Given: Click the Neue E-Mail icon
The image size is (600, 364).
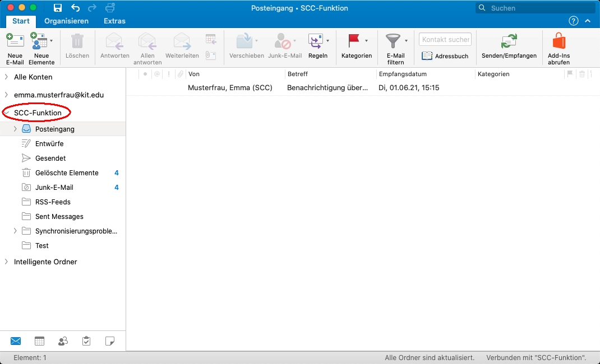Looking at the screenshot, I should [x=15, y=42].
